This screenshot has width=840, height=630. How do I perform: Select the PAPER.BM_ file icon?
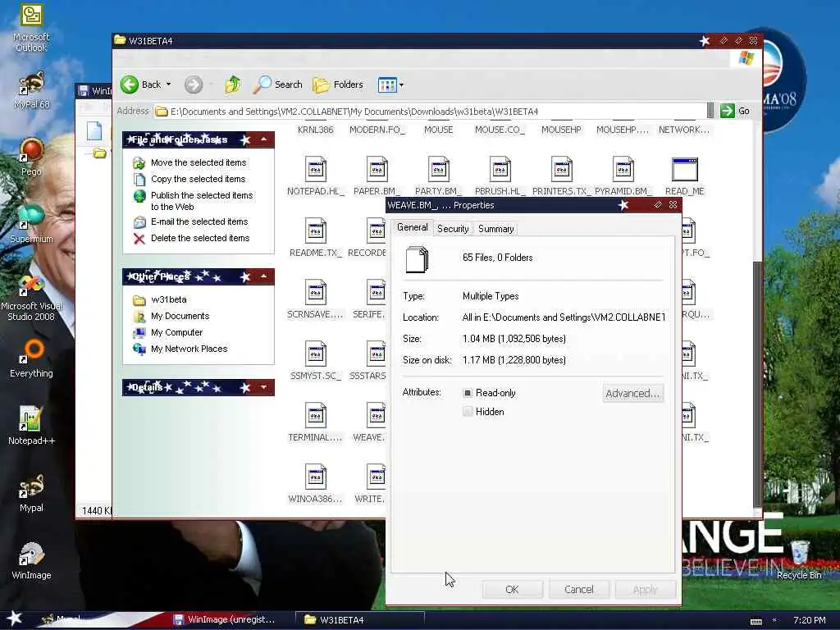[377, 169]
